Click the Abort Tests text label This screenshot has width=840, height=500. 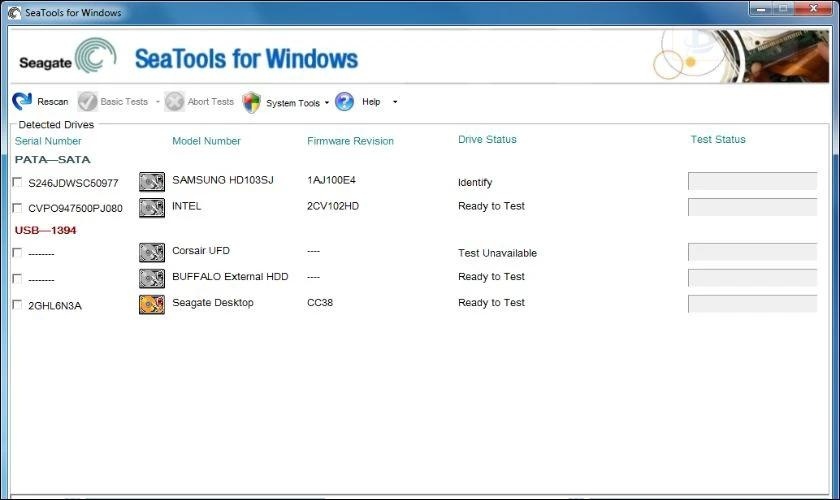[211, 102]
